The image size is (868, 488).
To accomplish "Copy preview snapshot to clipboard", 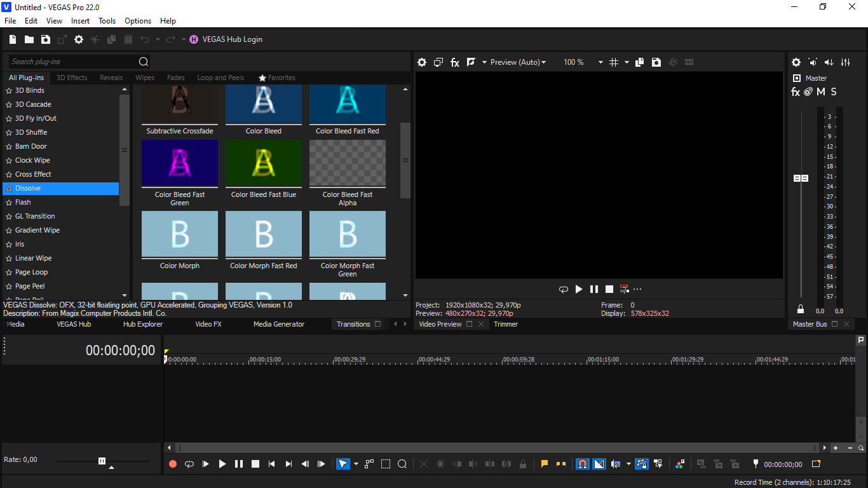I will click(x=640, y=62).
